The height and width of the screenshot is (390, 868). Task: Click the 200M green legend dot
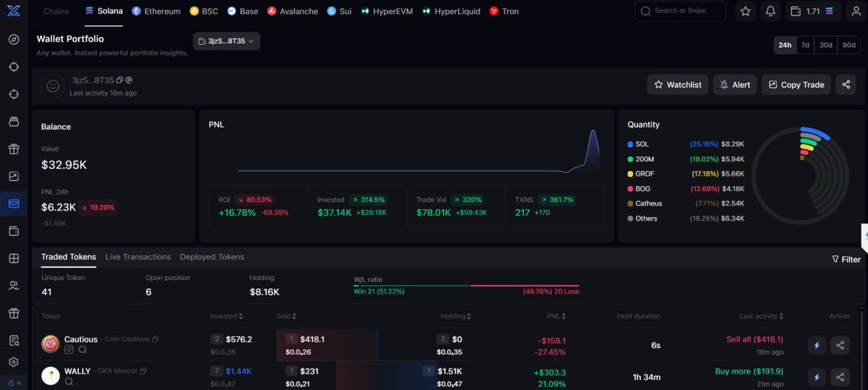pyautogui.click(x=630, y=159)
